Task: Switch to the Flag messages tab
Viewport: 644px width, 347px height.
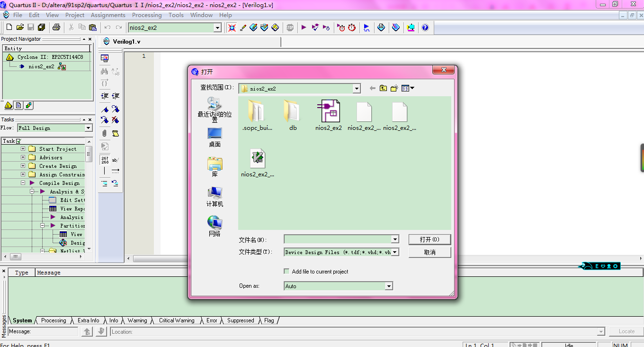Action: pyautogui.click(x=269, y=320)
